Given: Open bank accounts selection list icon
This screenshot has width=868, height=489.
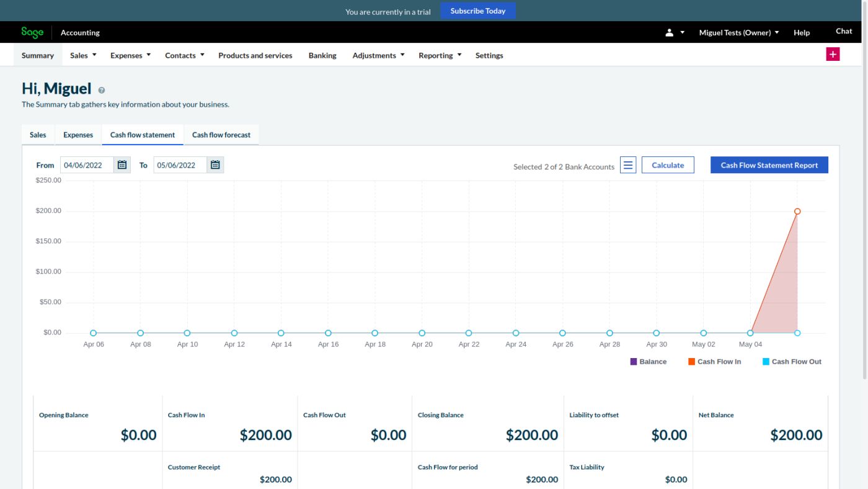Looking at the screenshot, I should click(628, 165).
